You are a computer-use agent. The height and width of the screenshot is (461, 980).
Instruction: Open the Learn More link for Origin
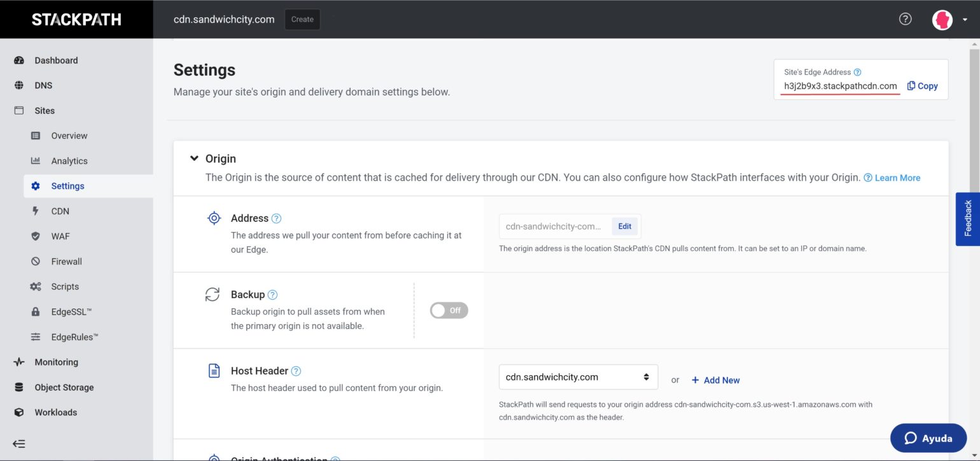[892, 178]
